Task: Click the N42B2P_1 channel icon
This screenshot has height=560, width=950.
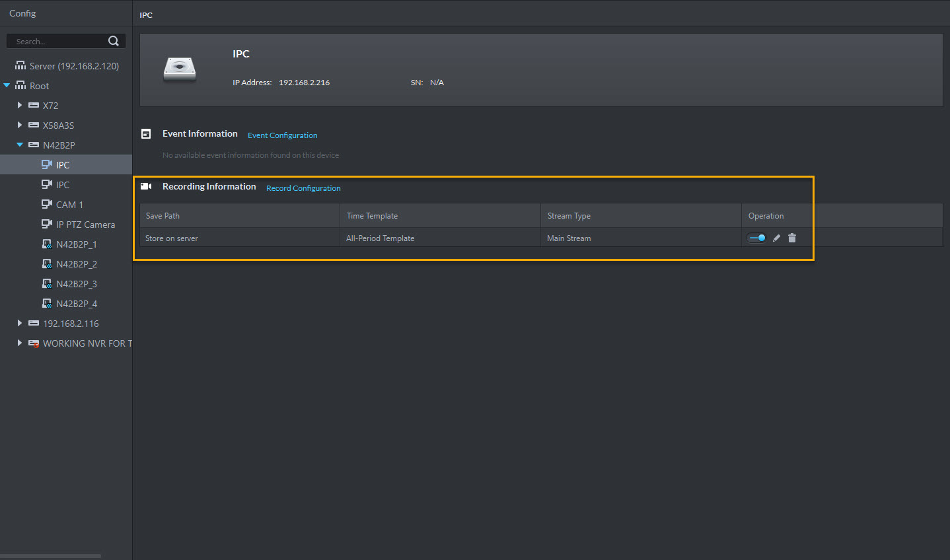Action: pyautogui.click(x=47, y=244)
